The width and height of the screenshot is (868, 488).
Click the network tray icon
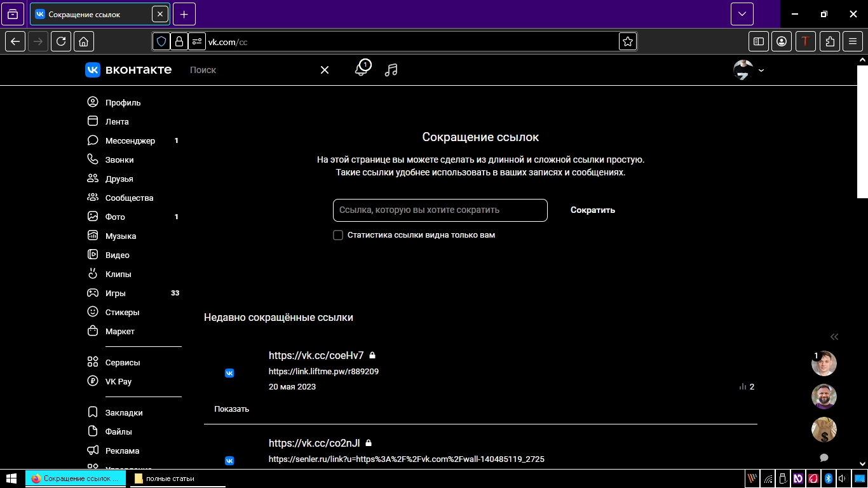pos(768,478)
